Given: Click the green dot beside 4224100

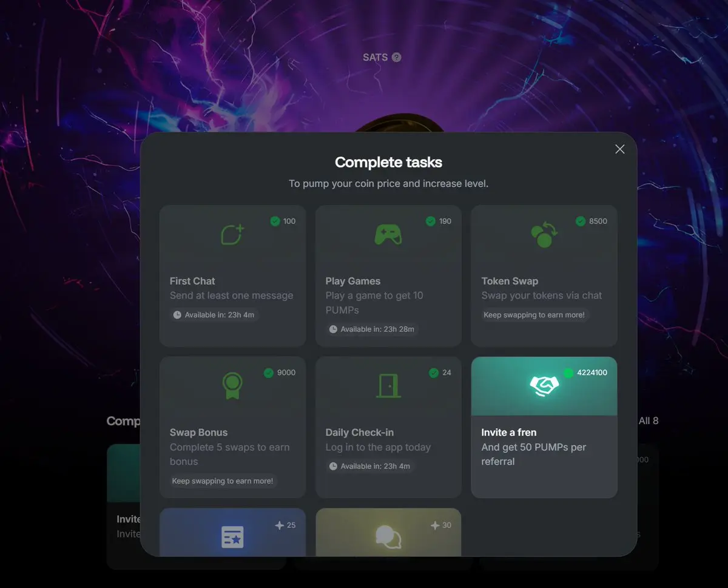Looking at the screenshot, I should click(568, 373).
